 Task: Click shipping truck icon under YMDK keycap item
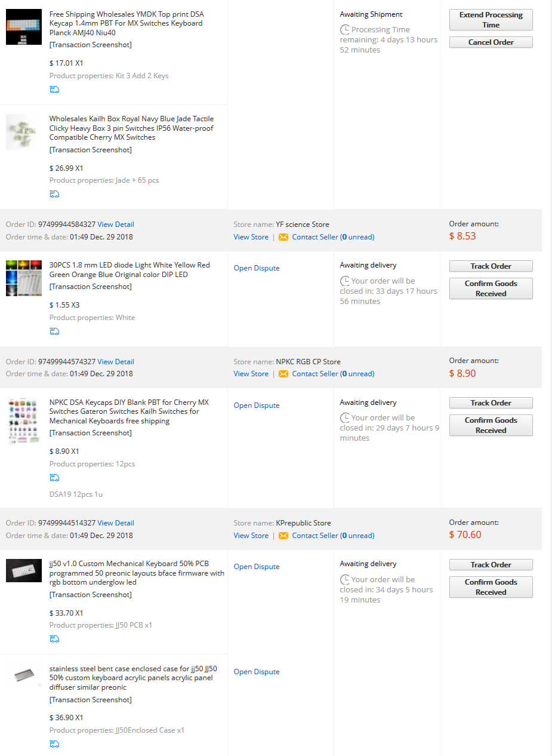point(54,90)
